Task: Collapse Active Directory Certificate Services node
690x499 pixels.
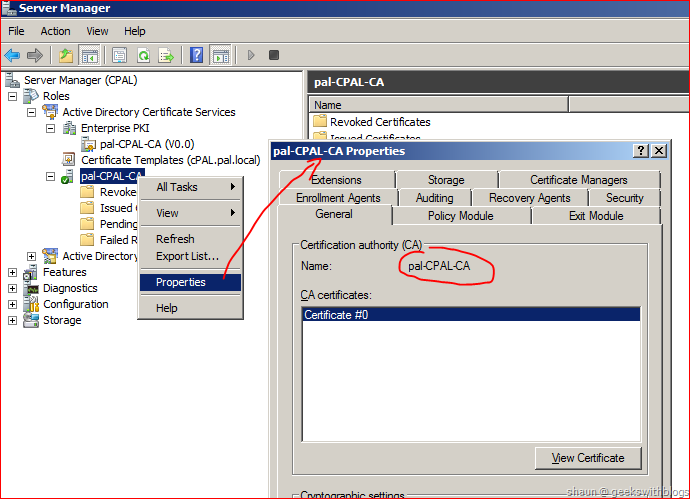Action: (31, 112)
